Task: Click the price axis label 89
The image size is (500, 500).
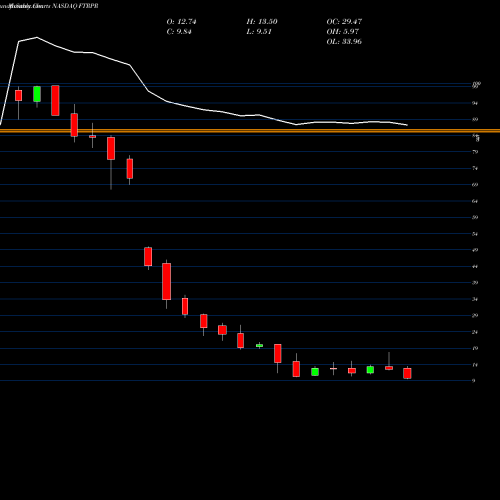Action: click(475, 119)
